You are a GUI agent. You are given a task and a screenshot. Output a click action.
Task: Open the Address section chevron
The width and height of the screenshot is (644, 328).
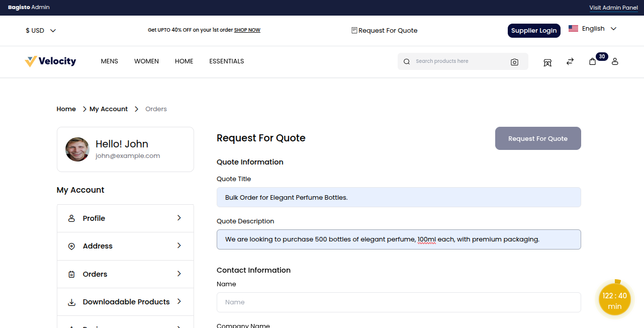click(x=179, y=245)
